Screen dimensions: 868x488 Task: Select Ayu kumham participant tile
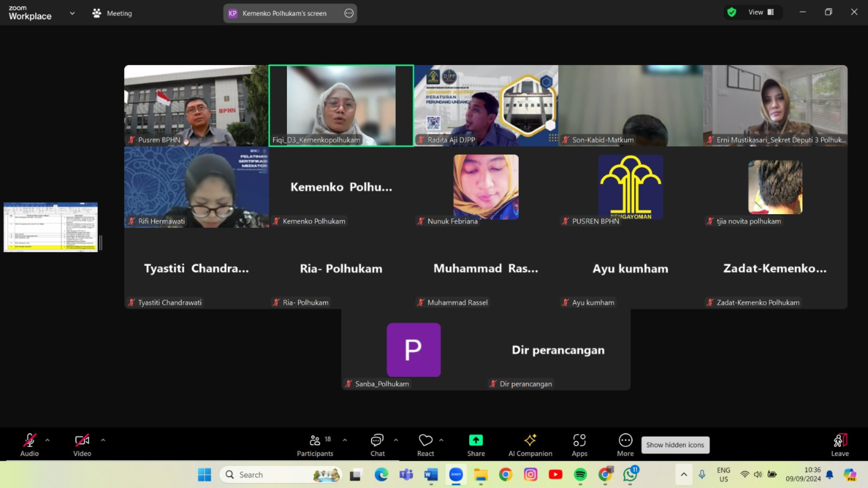pyautogui.click(x=631, y=268)
